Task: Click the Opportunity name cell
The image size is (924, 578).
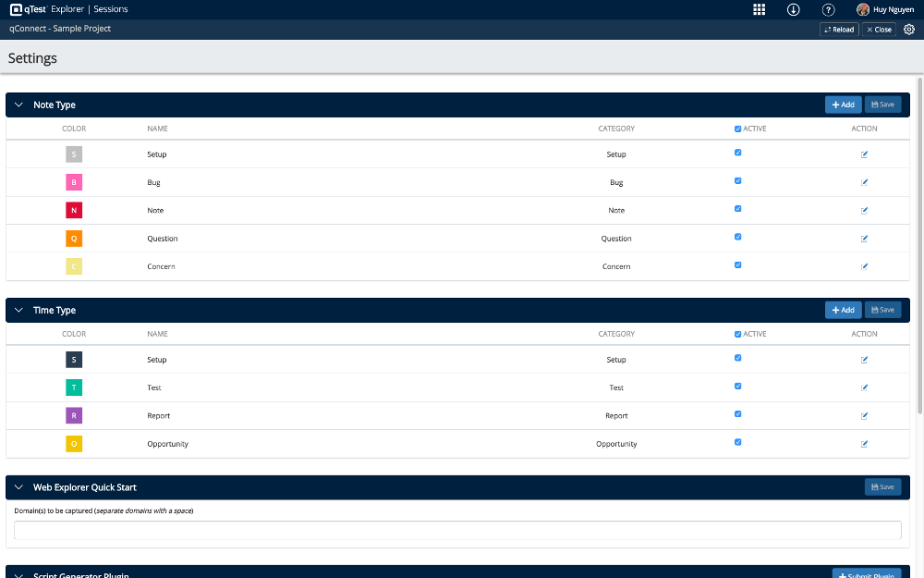Action: (167, 444)
